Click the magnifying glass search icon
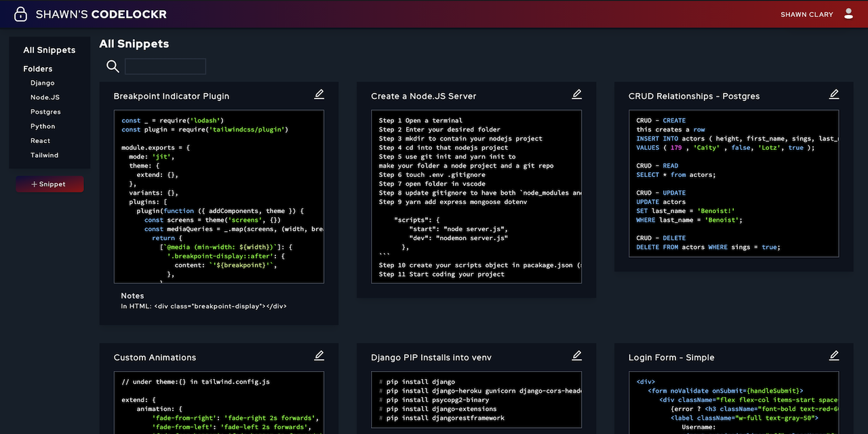This screenshot has width=868, height=434. [113, 66]
